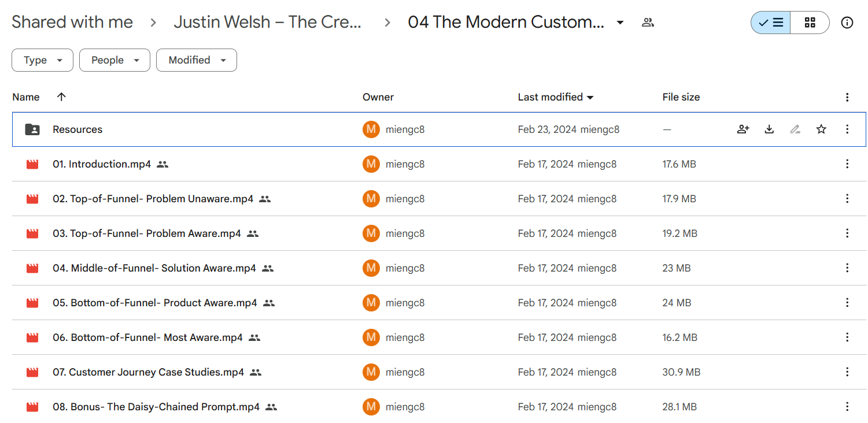868x423 pixels.
Task: Open more actions for 08. Daisy-Chained Prompt.mp4
Action: [x=847, y=407]
